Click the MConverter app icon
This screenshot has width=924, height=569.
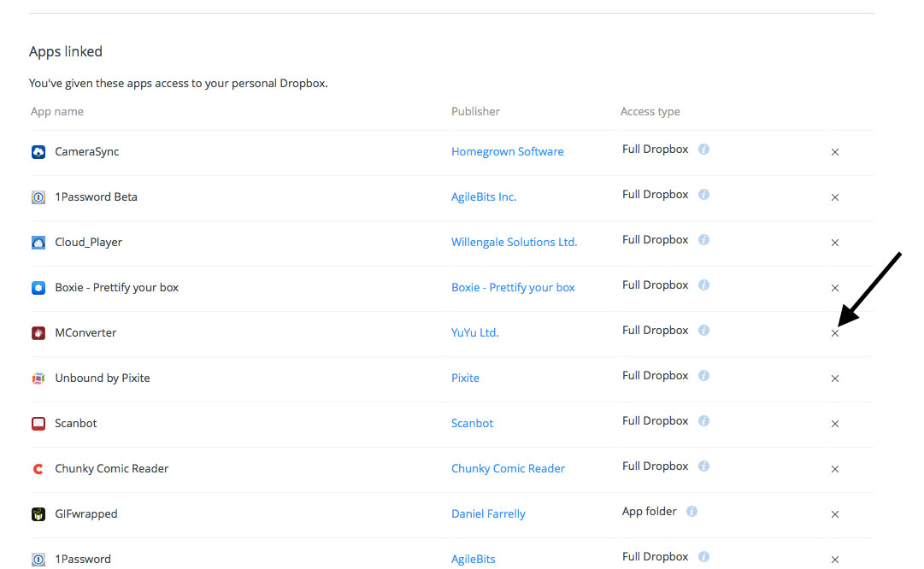(38, 333)
